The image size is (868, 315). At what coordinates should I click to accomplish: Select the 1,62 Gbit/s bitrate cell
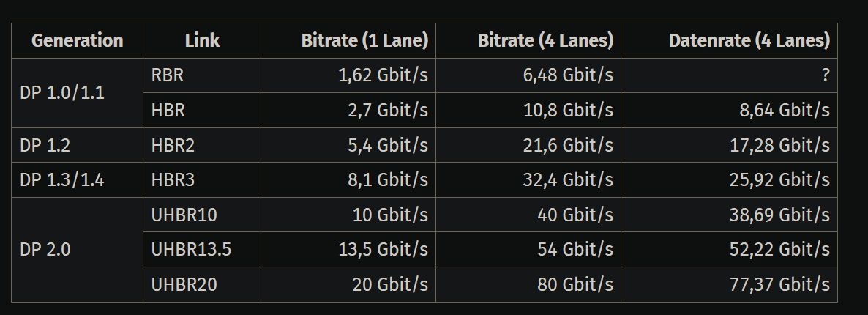383,75
